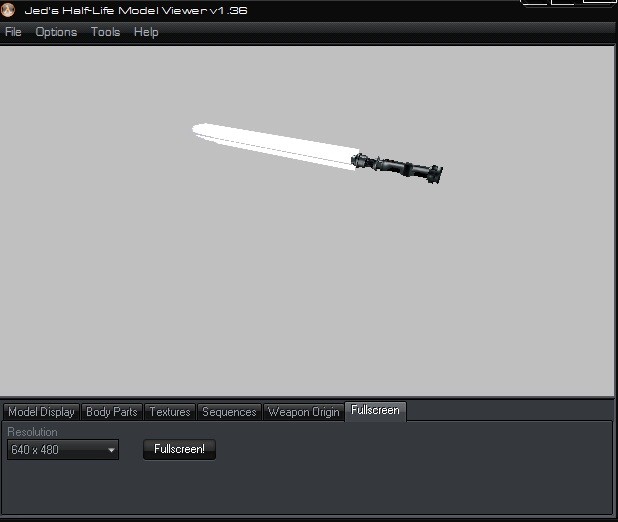
Task: Click the Half-Life app icon in title bar
Action: coord(7,9)
